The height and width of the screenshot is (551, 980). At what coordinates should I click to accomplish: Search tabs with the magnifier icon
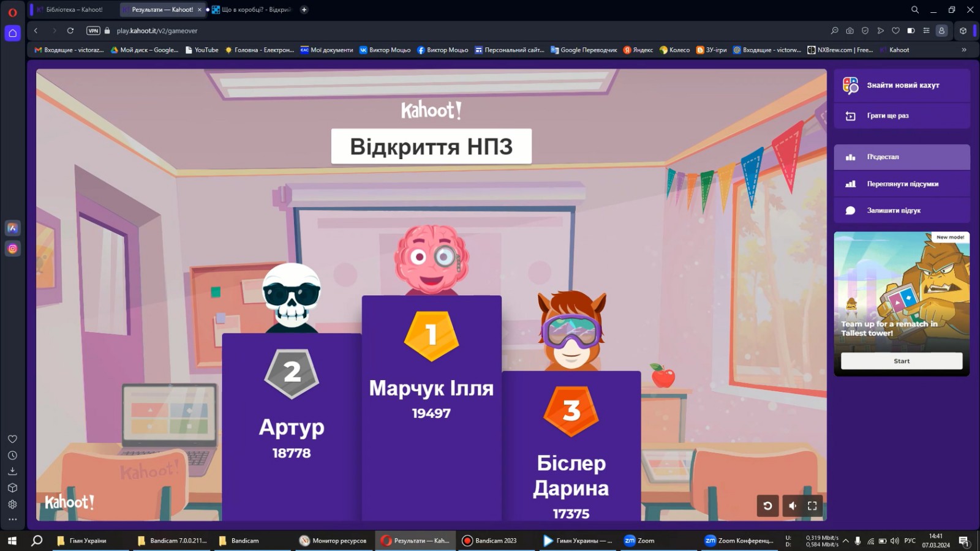tap(915, 10)
